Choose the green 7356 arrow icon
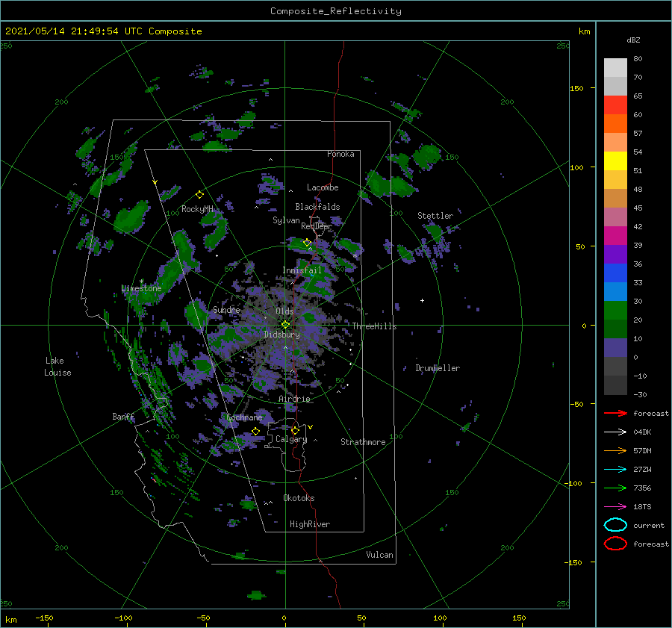 pyautogui.click(x=615, y=488)
